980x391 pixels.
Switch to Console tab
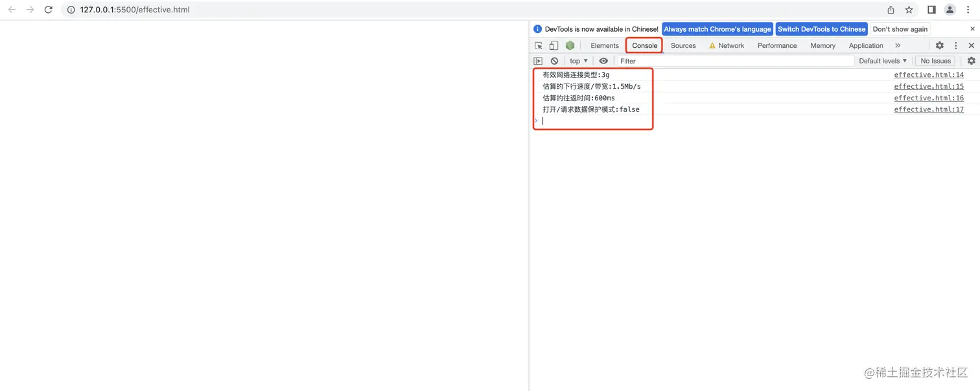[644, 45]
